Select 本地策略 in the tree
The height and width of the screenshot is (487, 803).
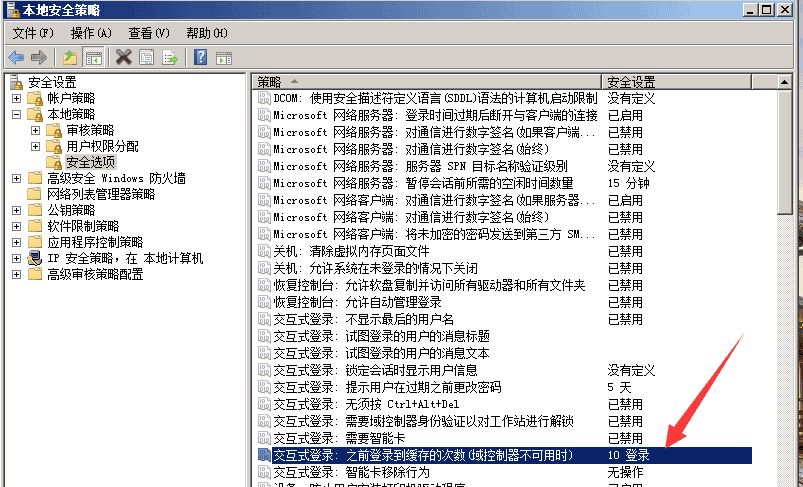pos(71,114)
